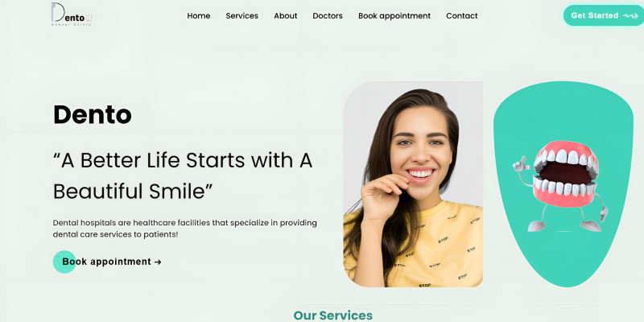This screenshot has width=644, height=322.
Task: Click the teal circle beside Book appointment
Action: coord(64,262)
